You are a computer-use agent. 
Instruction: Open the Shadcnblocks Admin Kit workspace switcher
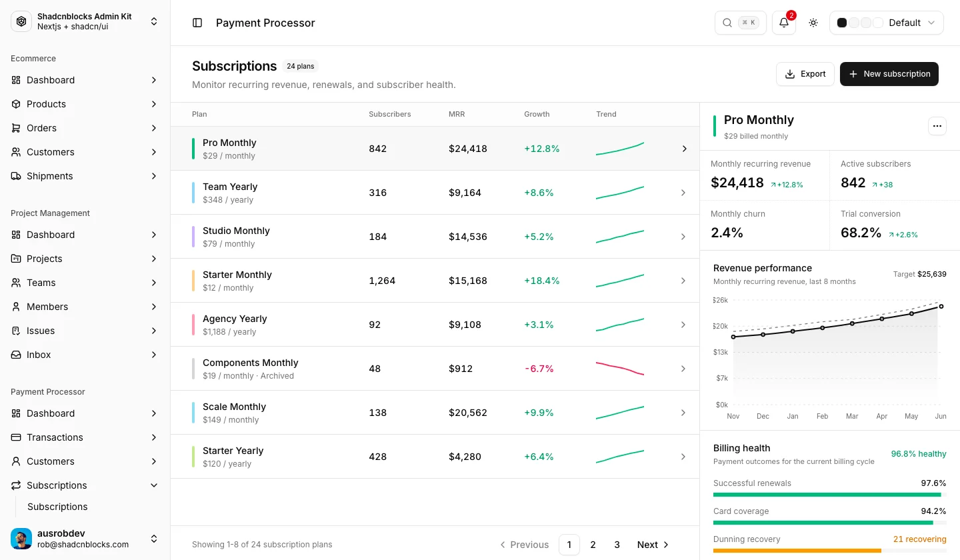(x=85, y=21)
